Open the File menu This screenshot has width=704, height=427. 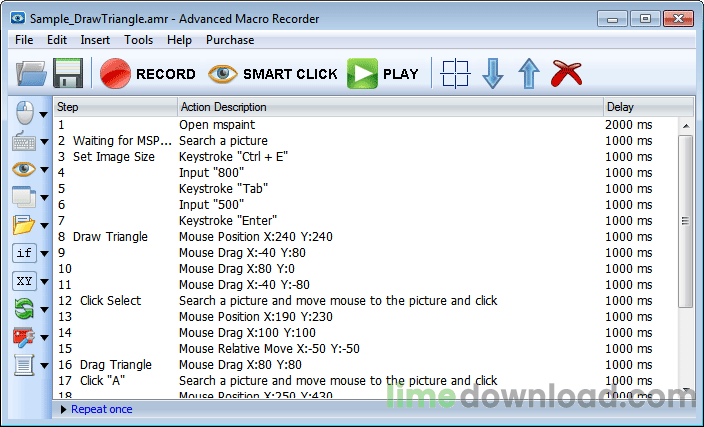[24, 40]
